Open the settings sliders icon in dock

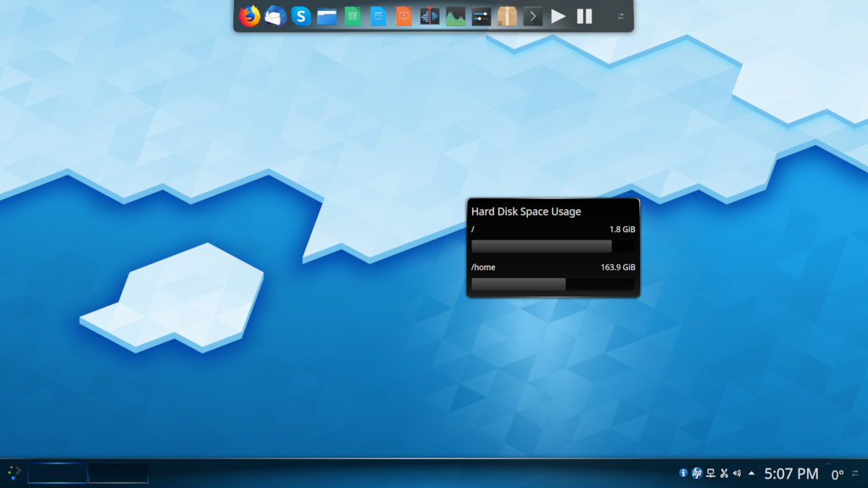(x=481, y=16)
